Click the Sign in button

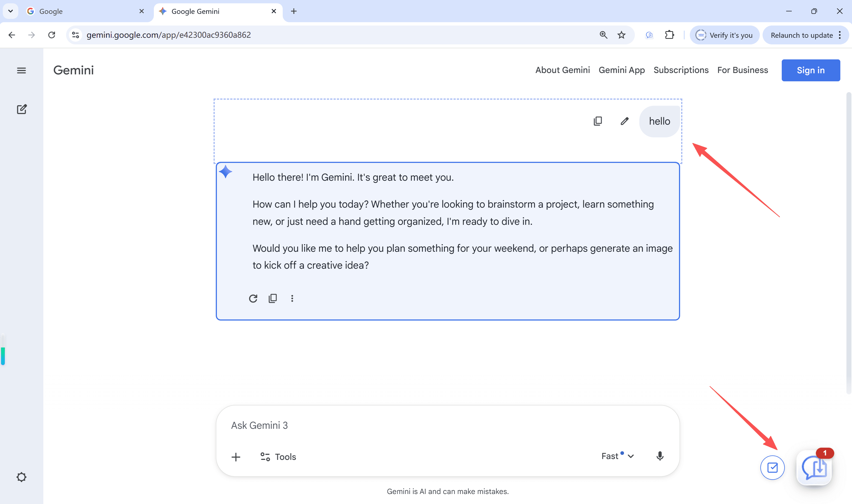pyautogui.click(x=811, y=70)
